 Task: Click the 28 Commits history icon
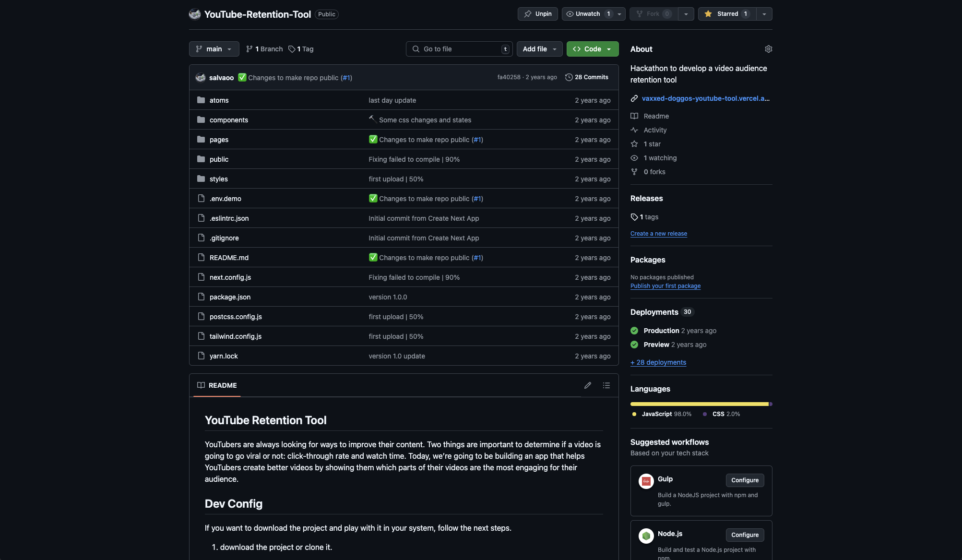[x=569, y=77]
